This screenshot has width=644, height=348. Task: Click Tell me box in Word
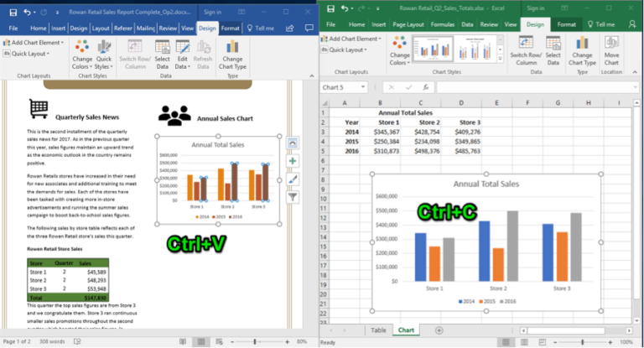click(261, 28)
